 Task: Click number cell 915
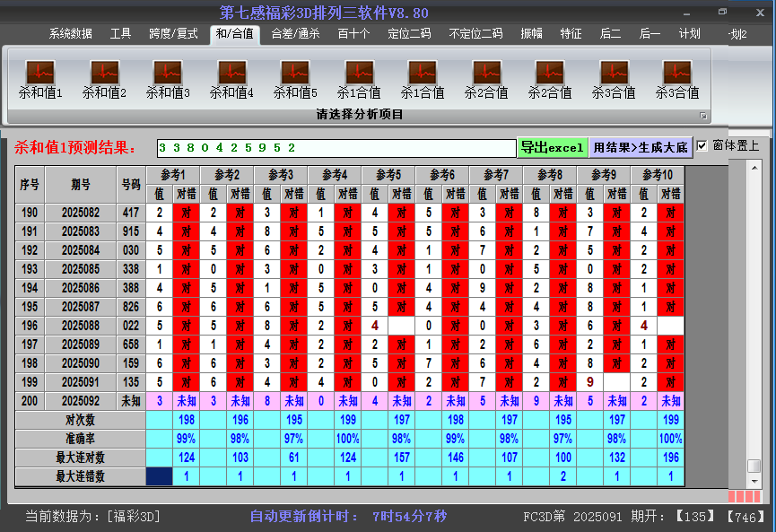(131, 231)
